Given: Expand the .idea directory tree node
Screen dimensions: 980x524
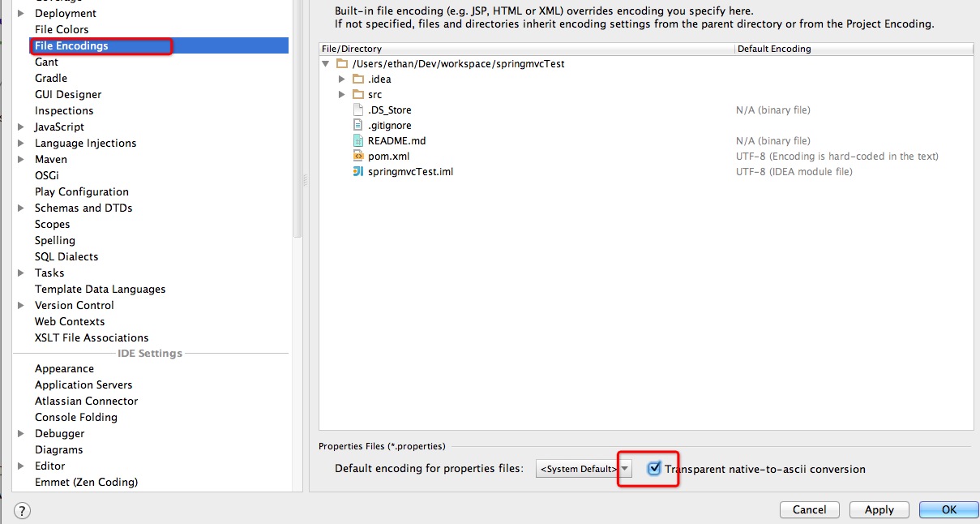Looking at the screenshot, I should [x=342, y=79].
